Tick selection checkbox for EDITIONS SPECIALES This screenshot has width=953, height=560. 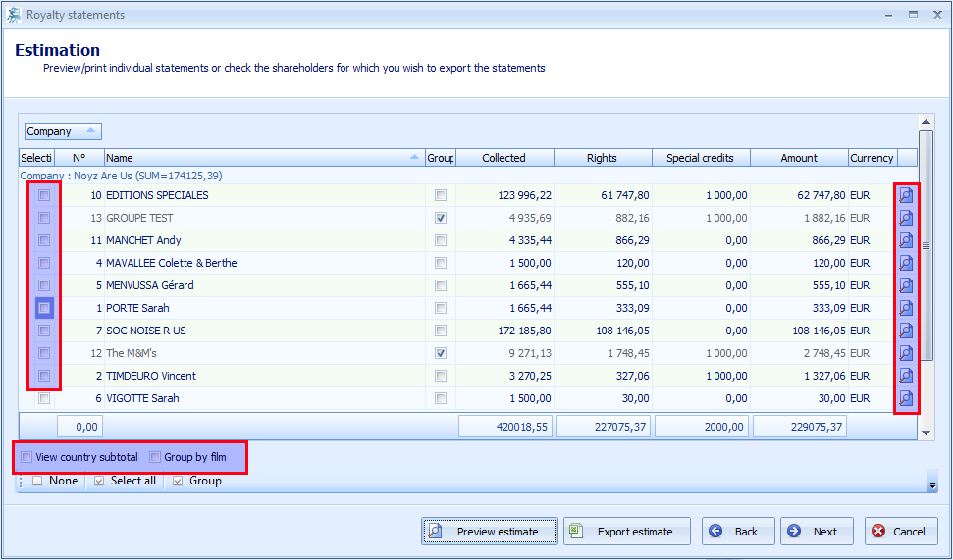click(x=44, y=195)
